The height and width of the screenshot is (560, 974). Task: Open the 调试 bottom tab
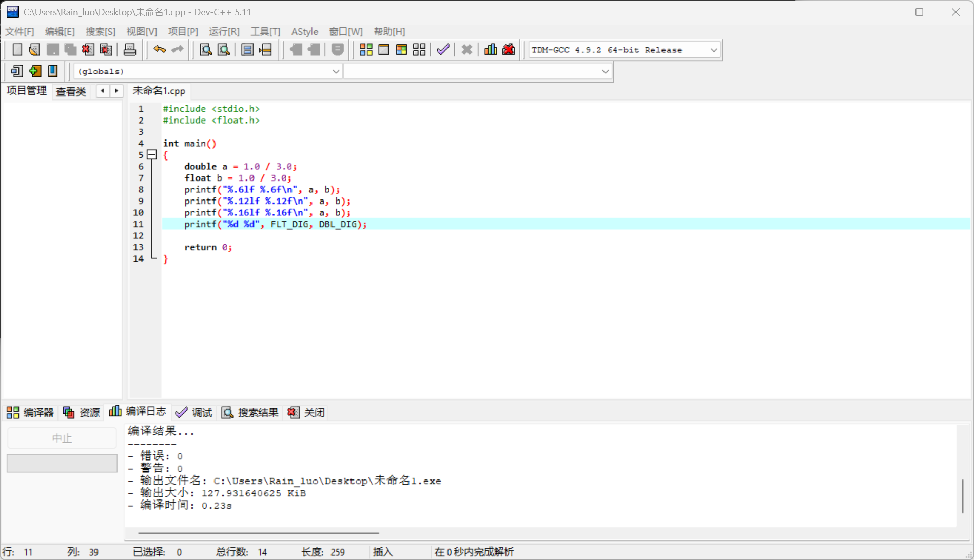(193, 412)
